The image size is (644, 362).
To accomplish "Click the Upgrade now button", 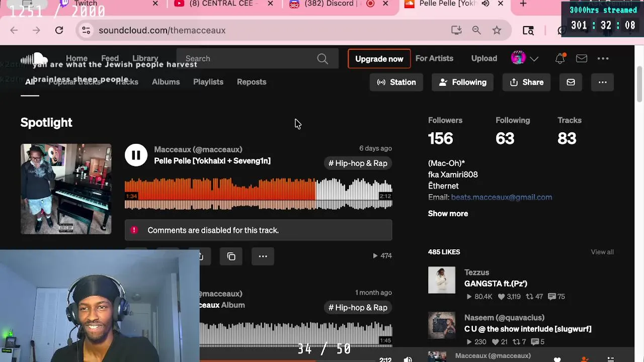I will click(379, 59).
